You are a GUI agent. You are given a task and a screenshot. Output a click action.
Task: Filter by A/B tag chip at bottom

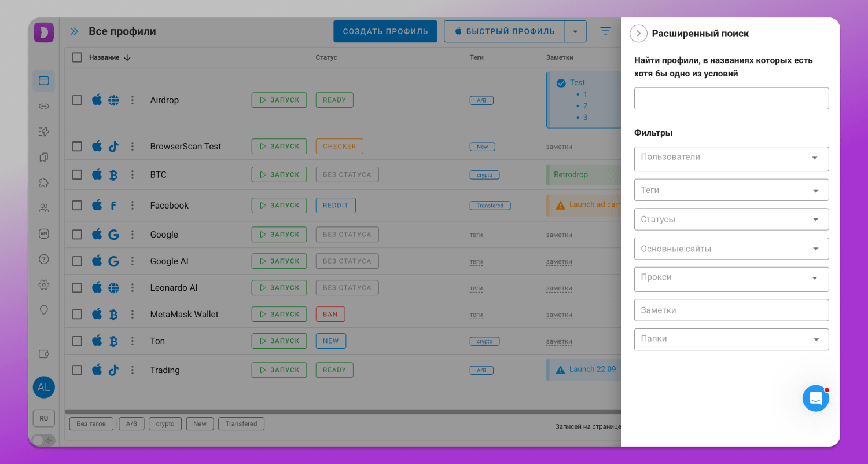(131, 424)
